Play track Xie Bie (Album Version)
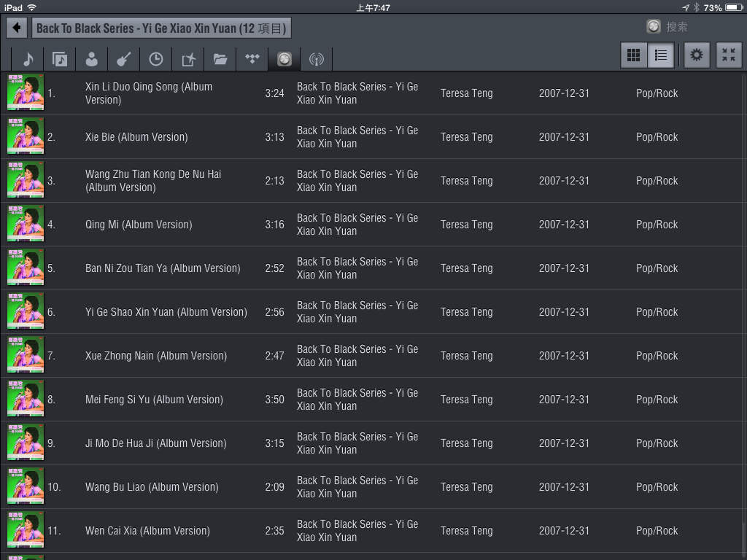 point(136,137)
